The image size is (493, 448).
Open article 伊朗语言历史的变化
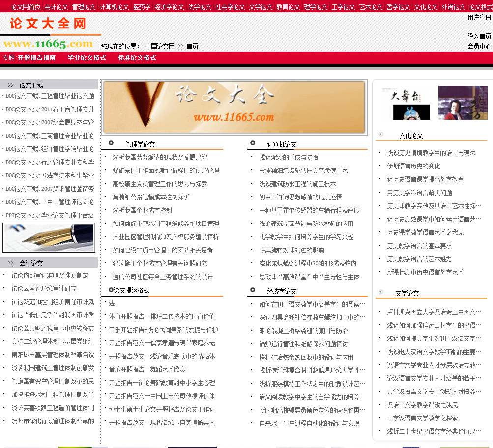(x=413, y=166)
